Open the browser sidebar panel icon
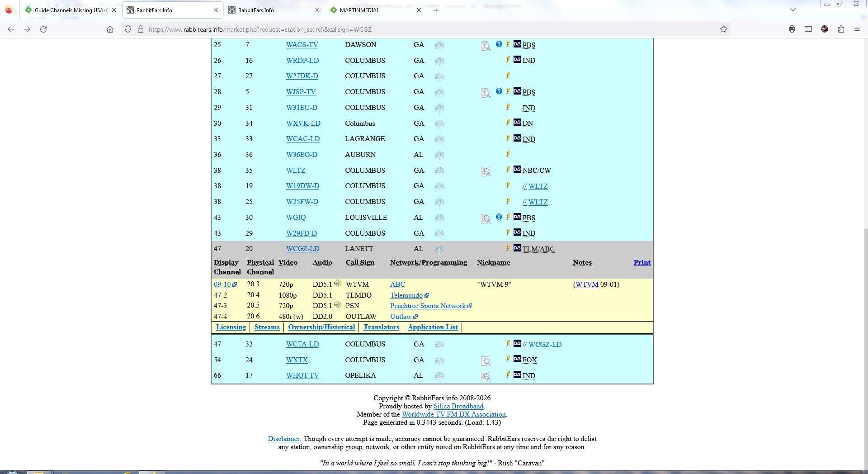Image resolution: width=868 pixels, height=474 pixels. (x=808, y=29)
